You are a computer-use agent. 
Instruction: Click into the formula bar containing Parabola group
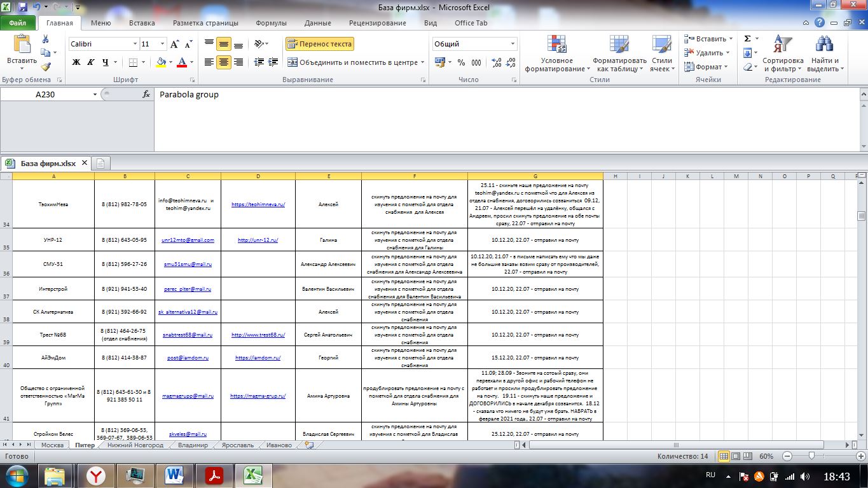click(509, 119)
